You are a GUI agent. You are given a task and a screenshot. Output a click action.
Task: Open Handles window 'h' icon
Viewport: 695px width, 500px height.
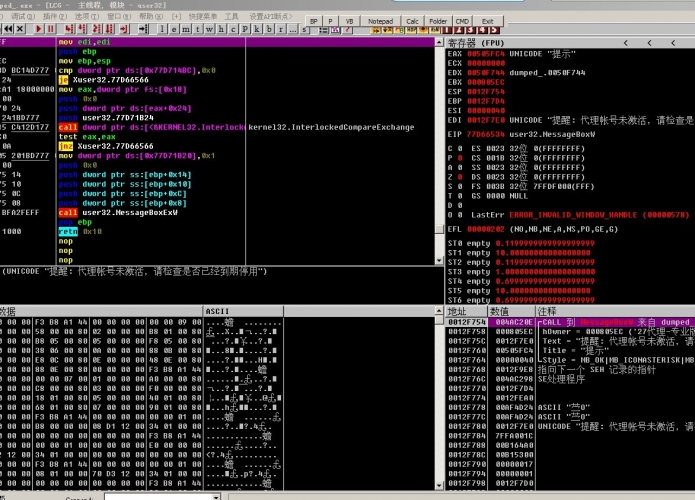[x=221, y=29]
